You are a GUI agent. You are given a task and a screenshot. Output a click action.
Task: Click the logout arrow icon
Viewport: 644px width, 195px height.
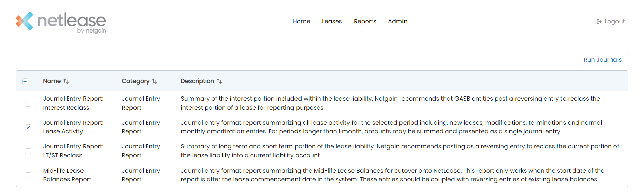(599, 22)
